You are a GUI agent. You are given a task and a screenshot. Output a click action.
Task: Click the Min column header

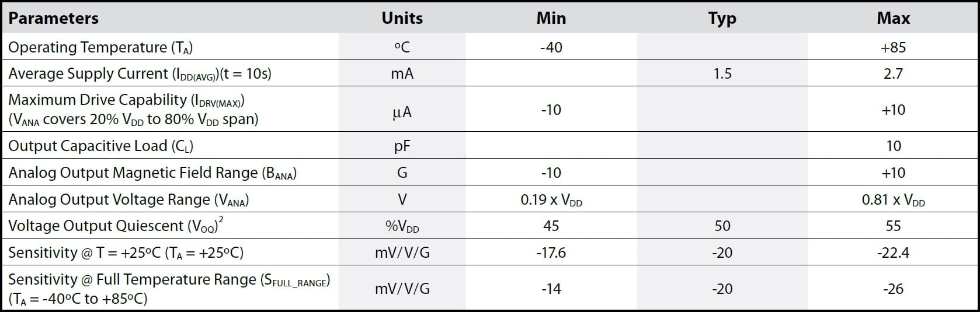(551, 18)
